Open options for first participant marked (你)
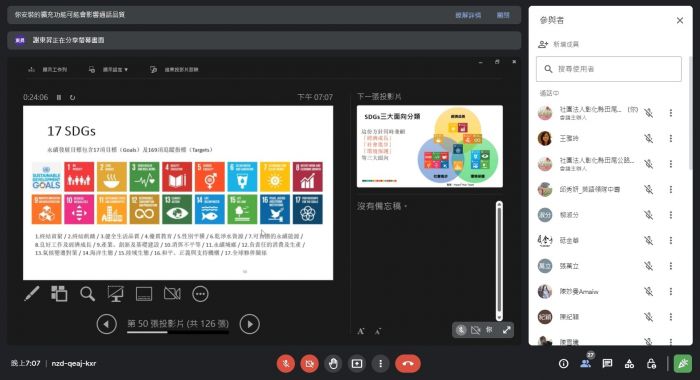The image size is (700, 380). coord(671,113)
